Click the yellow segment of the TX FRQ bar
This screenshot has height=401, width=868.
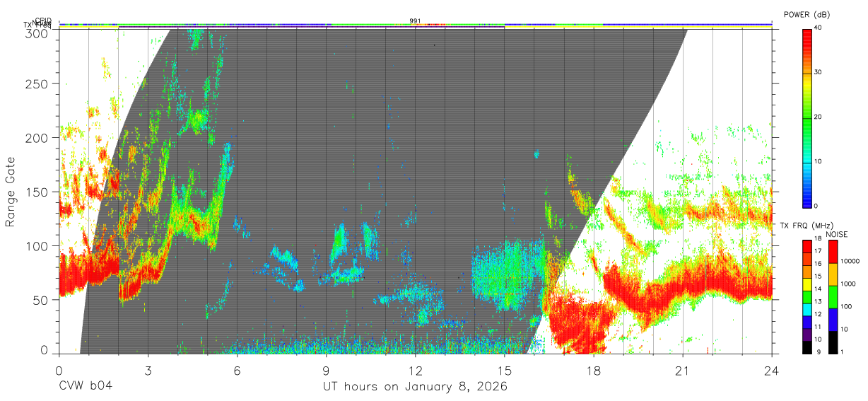coord(806,283)
